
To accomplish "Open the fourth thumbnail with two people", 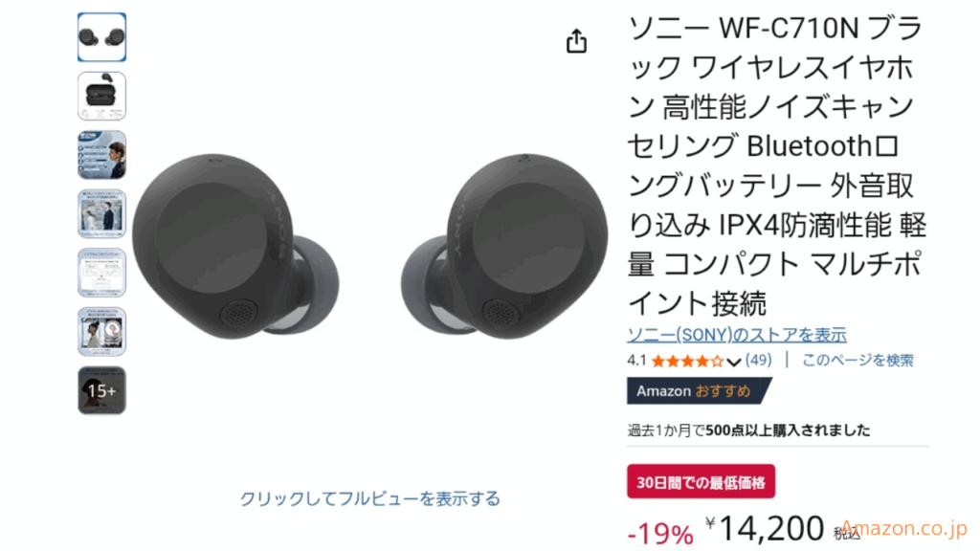I will coord(101,213).
